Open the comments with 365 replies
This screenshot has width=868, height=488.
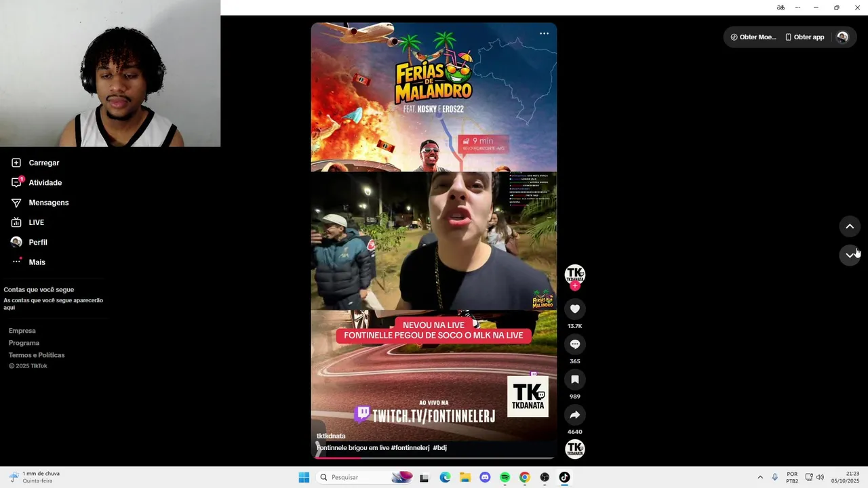[574, 344]
